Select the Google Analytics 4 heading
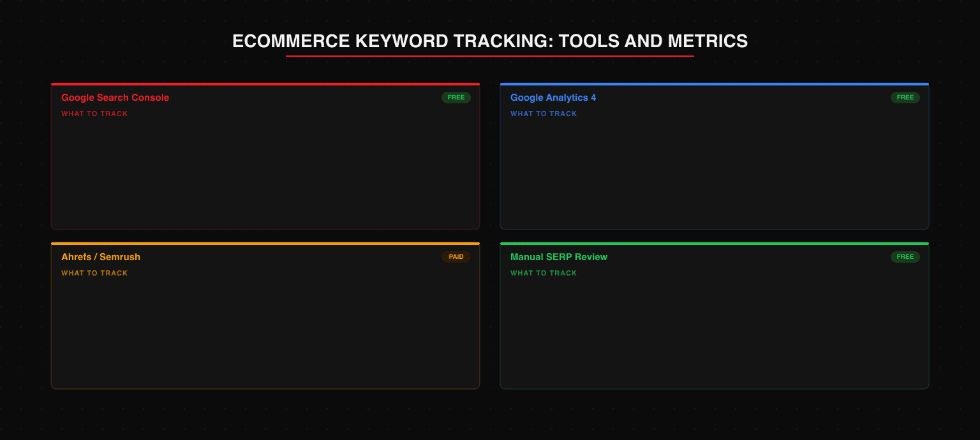The image size is (980, 440). point(553,98)
